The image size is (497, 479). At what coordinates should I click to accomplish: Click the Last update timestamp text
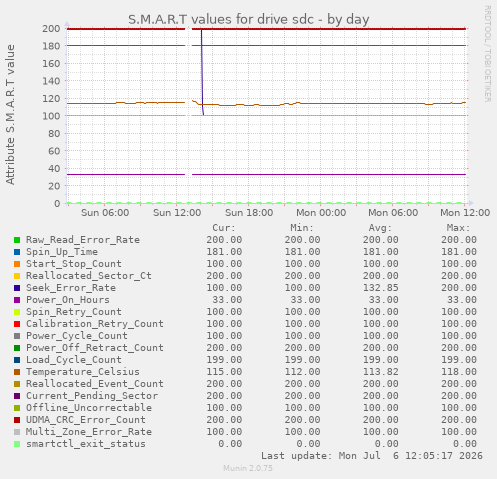coord(372,456)
